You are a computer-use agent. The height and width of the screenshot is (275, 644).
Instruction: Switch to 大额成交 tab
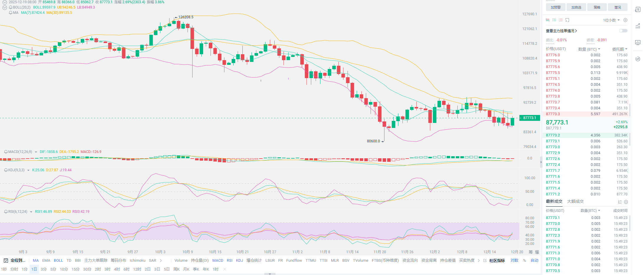pos(575,202)
